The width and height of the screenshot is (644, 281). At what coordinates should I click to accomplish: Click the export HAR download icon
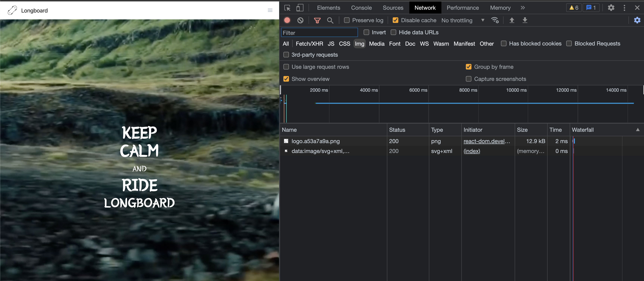(525, 20)
